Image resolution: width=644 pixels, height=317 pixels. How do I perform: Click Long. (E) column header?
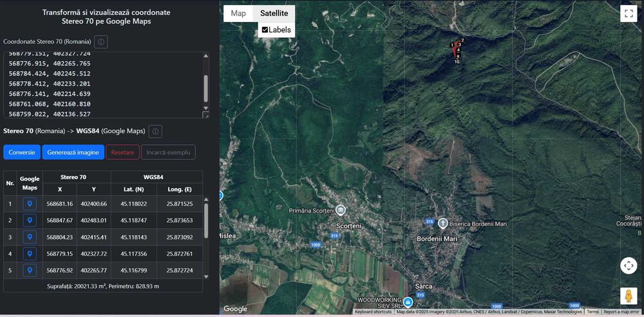coord(180,189)
